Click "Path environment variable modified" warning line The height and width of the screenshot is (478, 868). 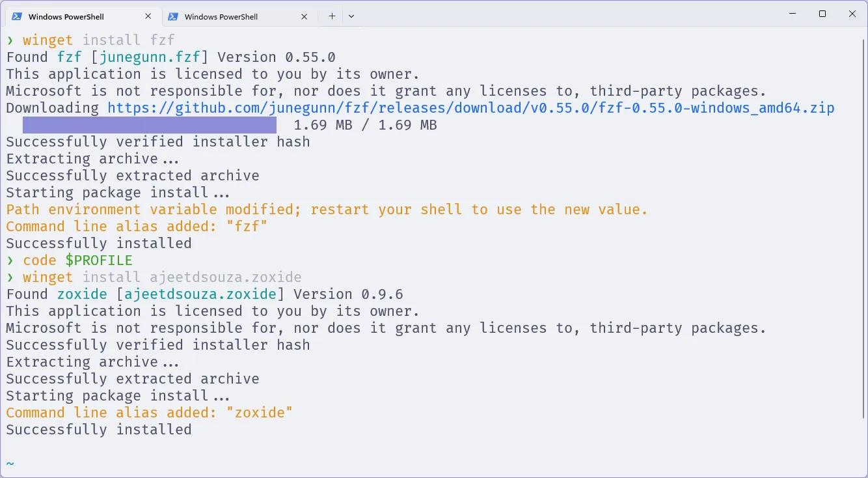tap(327, 210)
